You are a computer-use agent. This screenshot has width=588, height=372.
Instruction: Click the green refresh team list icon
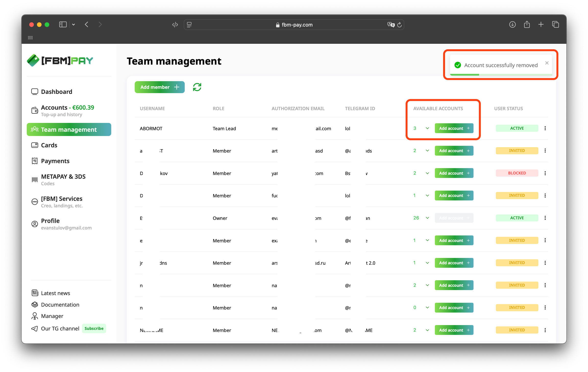point(197,87)
